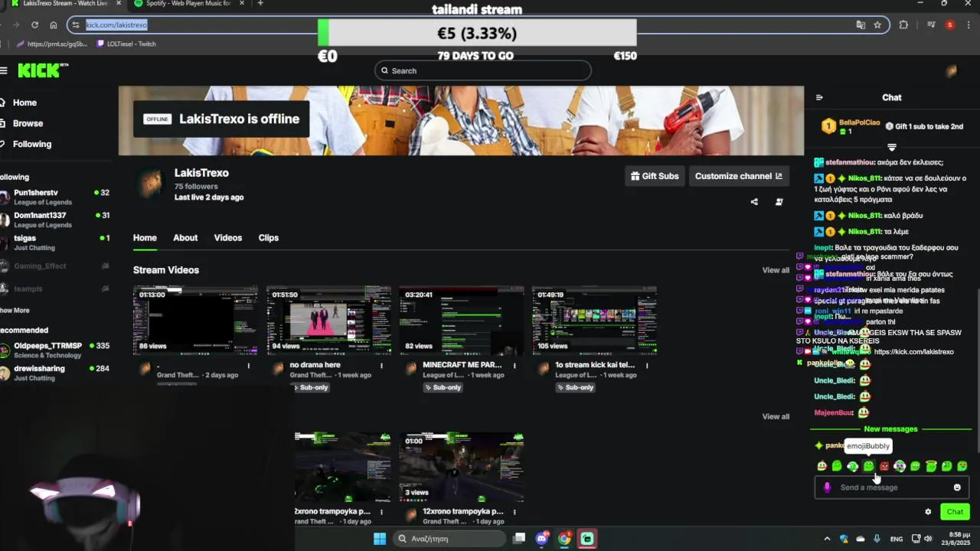Open the LOLTiesel - Twitch bookmark
The image size is (980, 551).
(126, 44)
